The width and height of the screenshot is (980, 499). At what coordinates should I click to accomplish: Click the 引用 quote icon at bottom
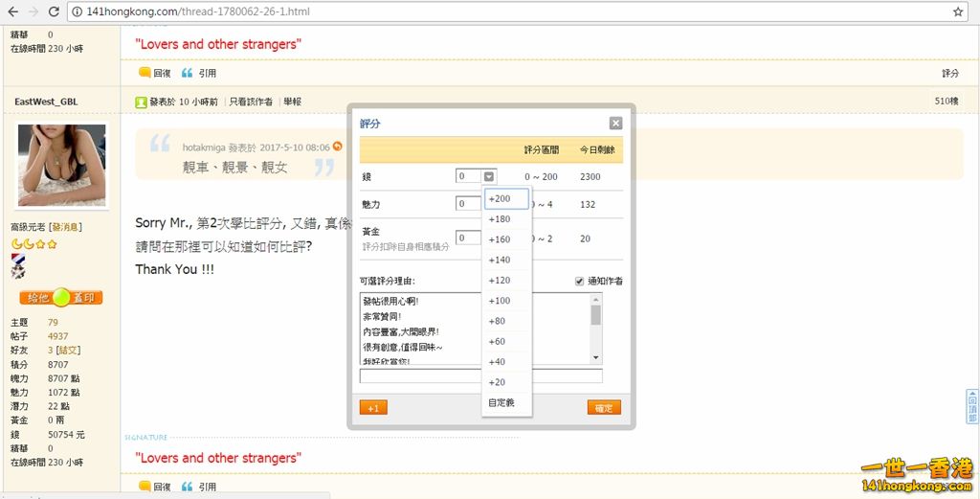tap(188, 487)
